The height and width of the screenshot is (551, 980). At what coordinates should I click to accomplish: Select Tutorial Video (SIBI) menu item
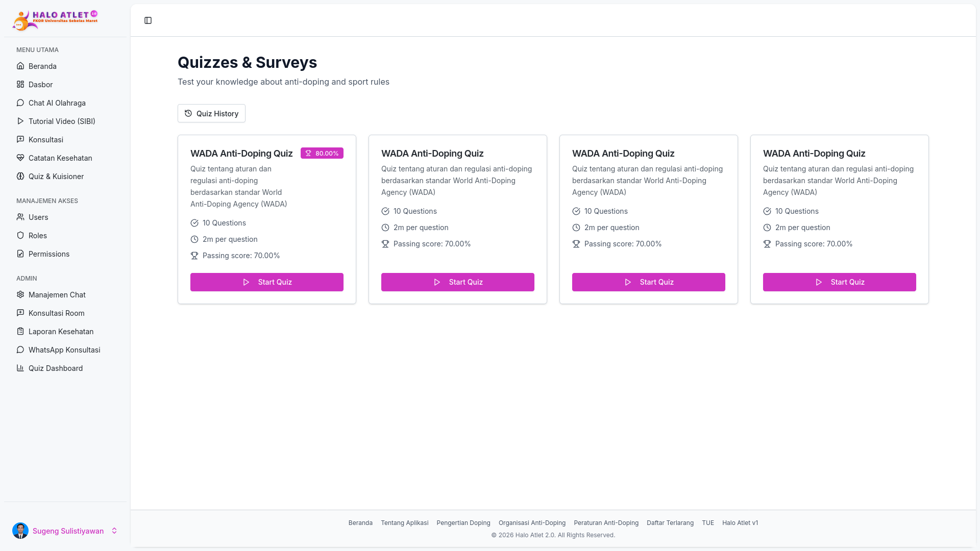(x=65, y=121)
